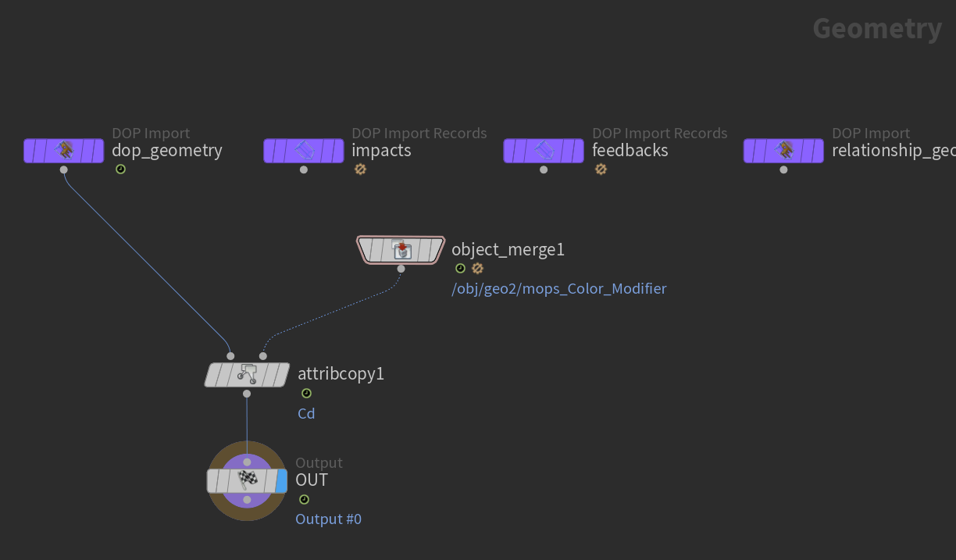Click the Geometry network label

[x=876, y=28]
